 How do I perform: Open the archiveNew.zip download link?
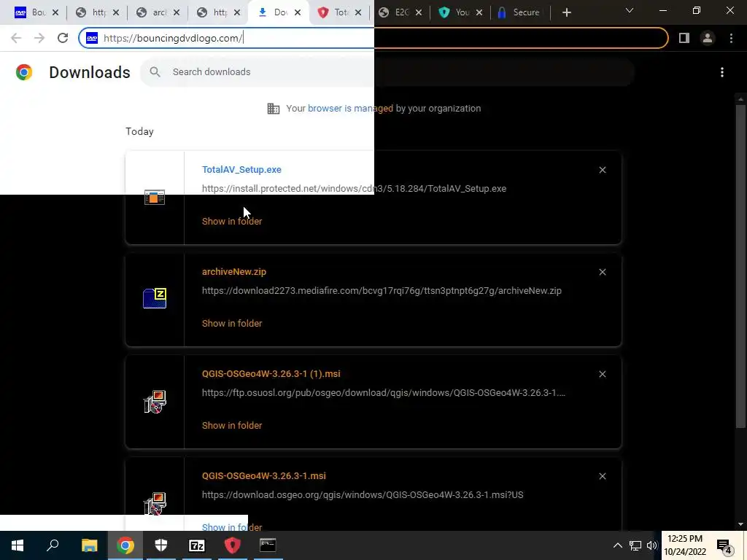pos(234,272)
